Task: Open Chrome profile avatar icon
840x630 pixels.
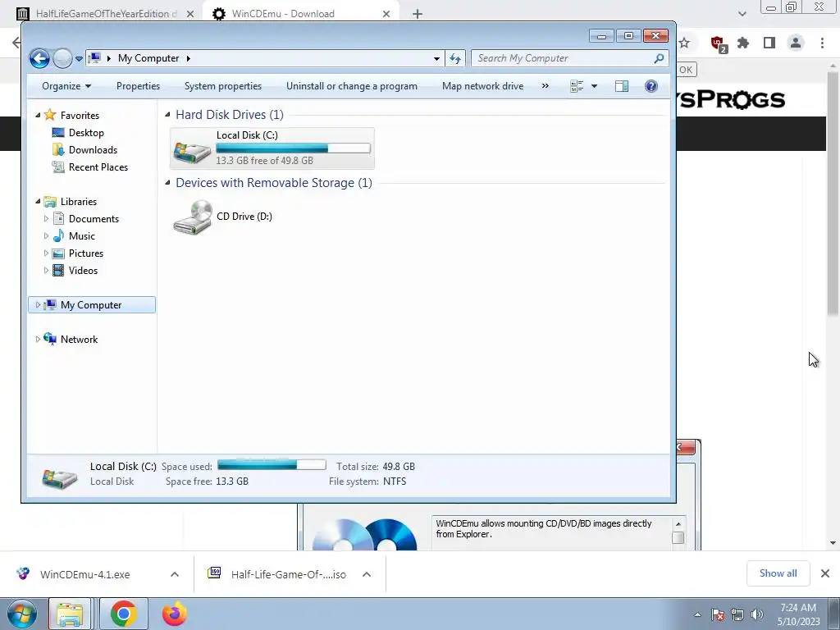Action: point(796,43)
